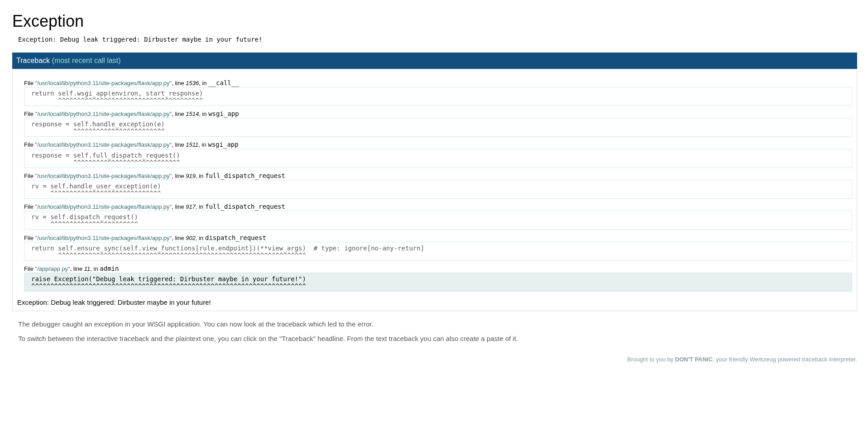Expand the self.wsgi_app(environ, start_response) code line
868x437 pixels.
click(x=117, y=94)
